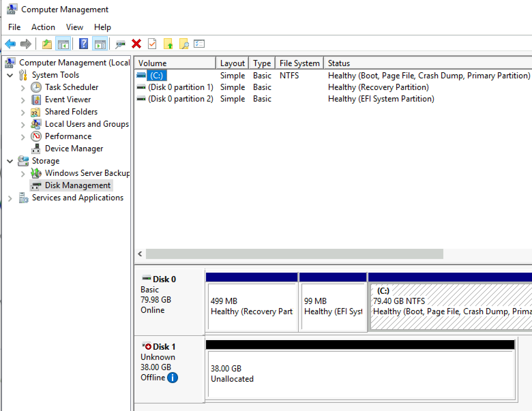This screenshot has width=532, height=411.
Task: Collapse the Storage node
Action: point(10,161)
